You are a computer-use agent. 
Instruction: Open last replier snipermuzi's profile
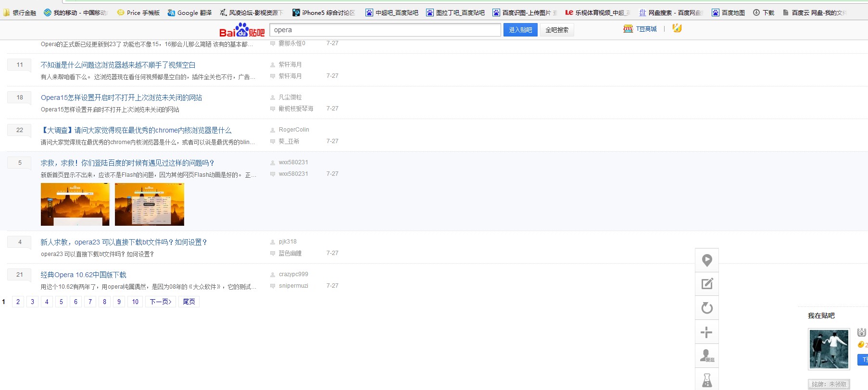click(293, 286)
